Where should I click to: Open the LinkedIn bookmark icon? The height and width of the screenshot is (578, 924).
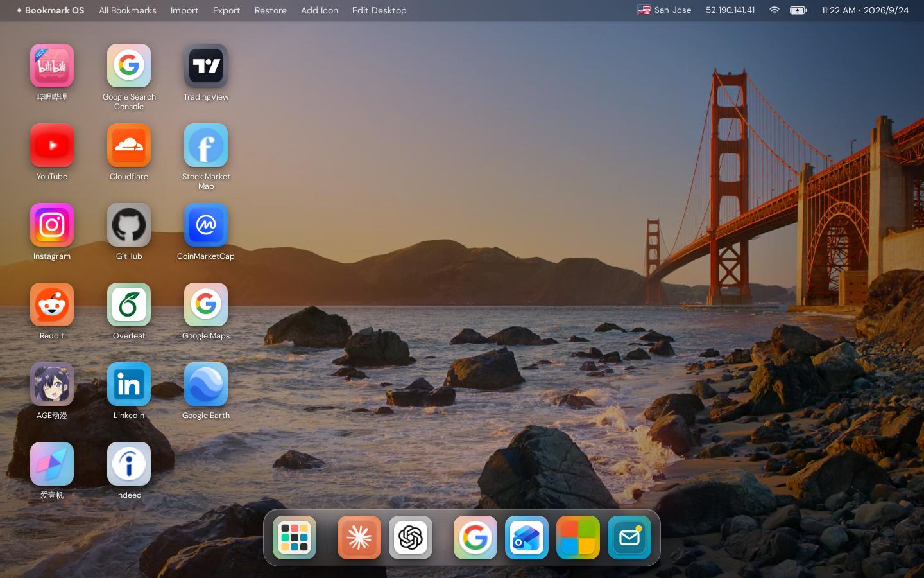pos(129,384)
